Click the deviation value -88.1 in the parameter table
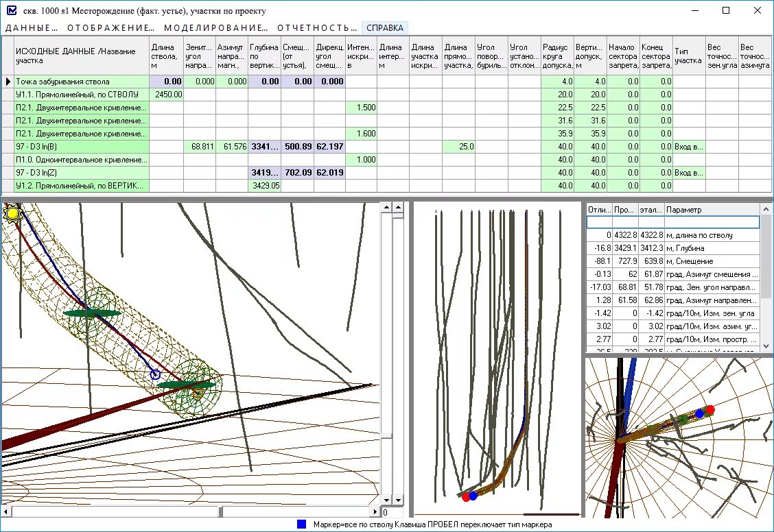The width and height of the screenshot is (774, 532). click(599, 261)
